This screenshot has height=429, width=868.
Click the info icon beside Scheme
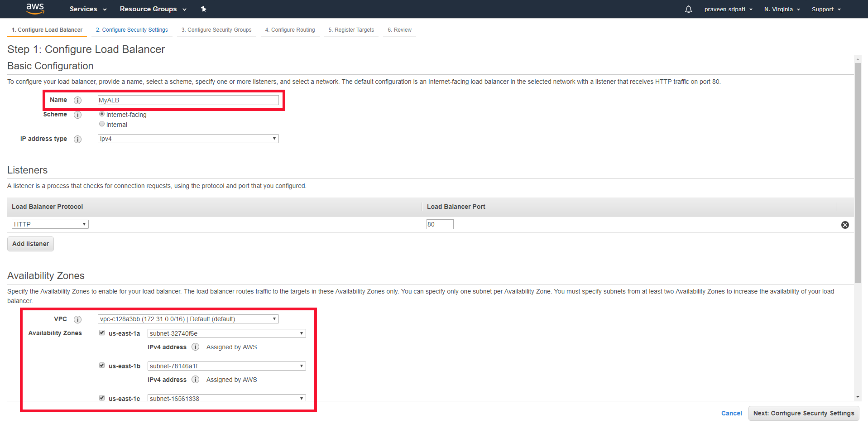pyautogui.click(x=78, y=115)
